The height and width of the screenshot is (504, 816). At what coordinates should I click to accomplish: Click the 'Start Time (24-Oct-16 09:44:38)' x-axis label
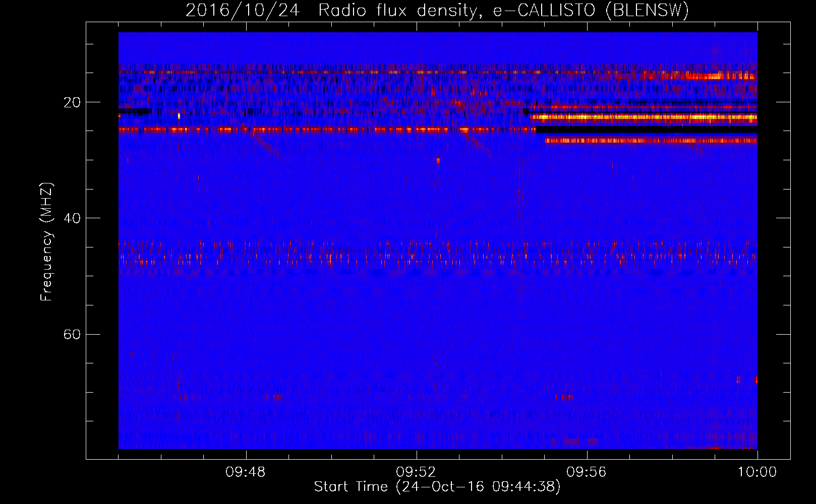click(437, 487)
